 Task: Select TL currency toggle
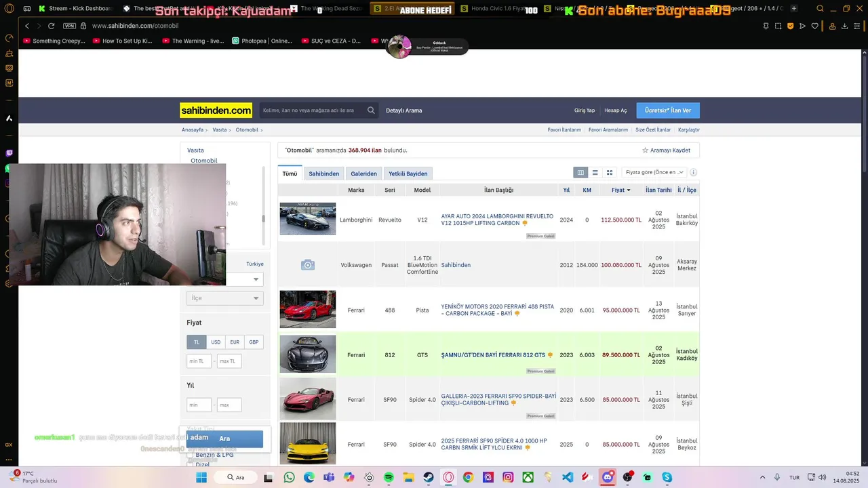[x=196, y=342]
